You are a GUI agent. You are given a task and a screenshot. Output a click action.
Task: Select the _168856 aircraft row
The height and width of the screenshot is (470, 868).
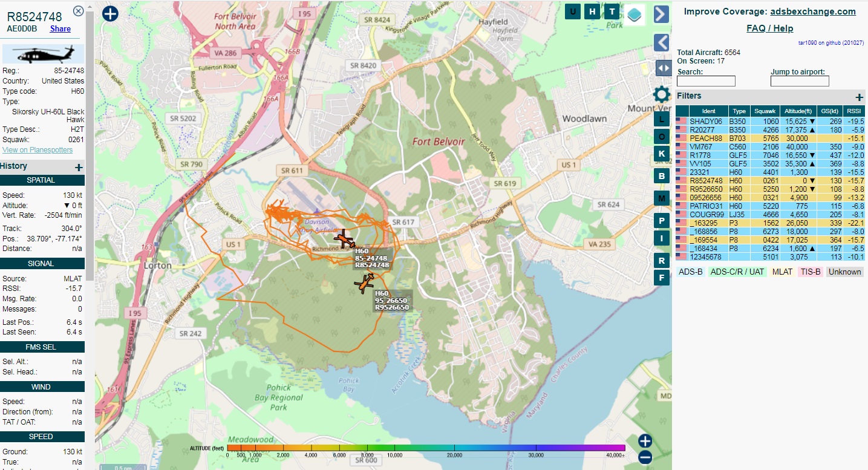[x=770, y=232]
